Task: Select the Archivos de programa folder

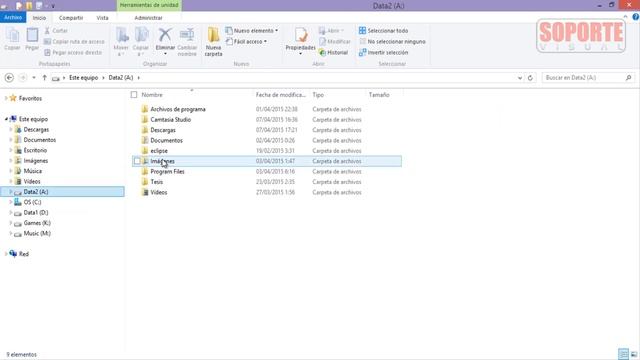Action: pyautogui.click(x=178, y=109)
